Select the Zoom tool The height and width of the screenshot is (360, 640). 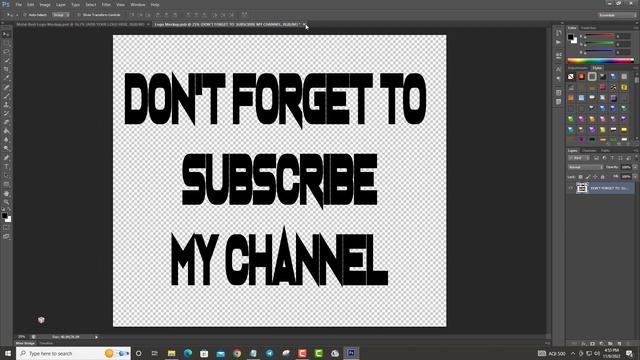coord(6,202)
